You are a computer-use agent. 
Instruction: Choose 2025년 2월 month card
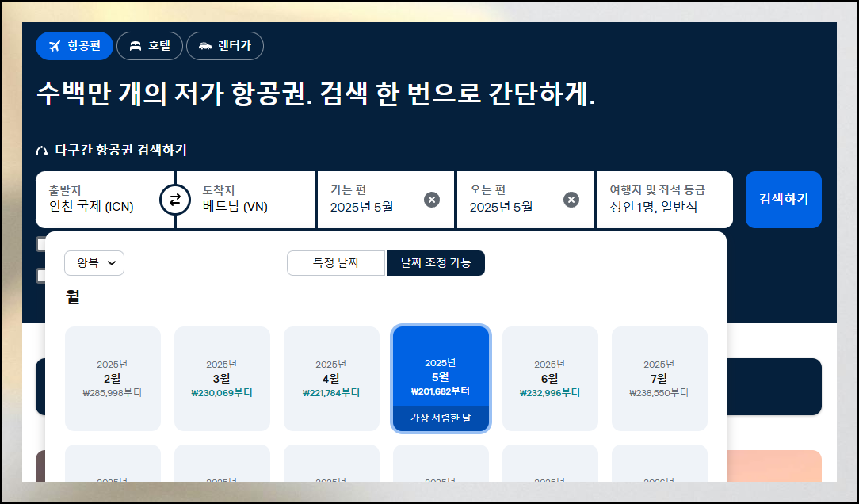113,379
